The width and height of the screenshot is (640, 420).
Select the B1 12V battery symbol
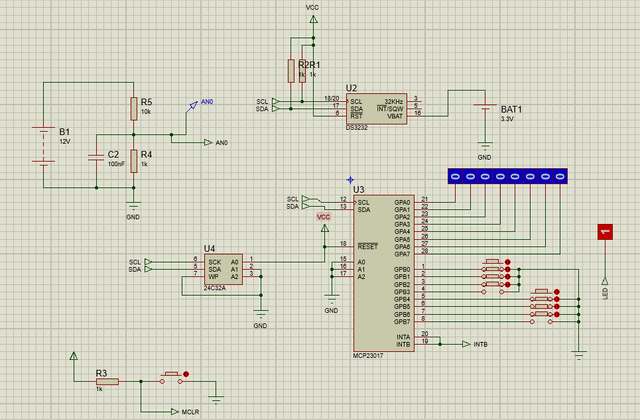[43, 145]
